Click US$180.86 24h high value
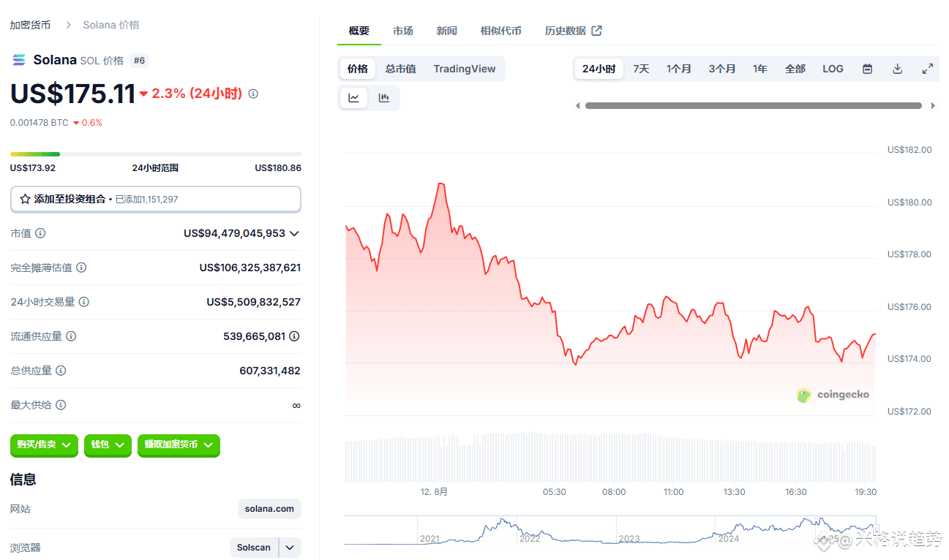 [x=278, y=168]
